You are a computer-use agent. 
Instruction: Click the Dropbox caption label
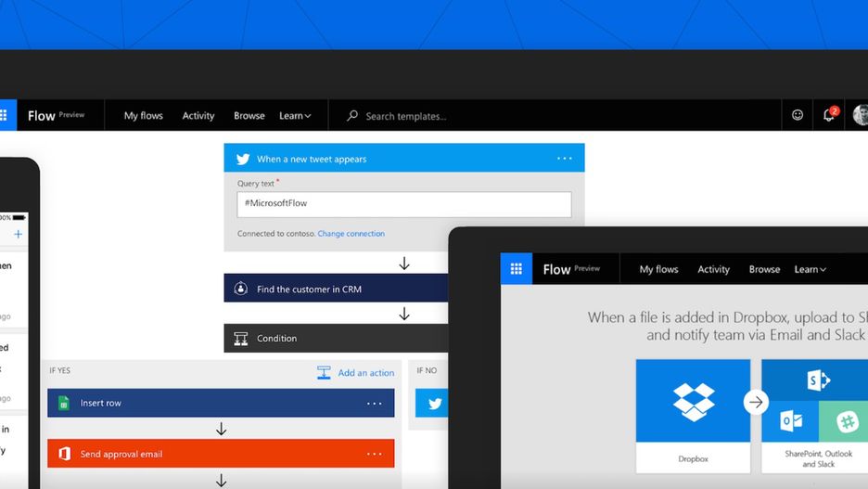tap(693, 458)
